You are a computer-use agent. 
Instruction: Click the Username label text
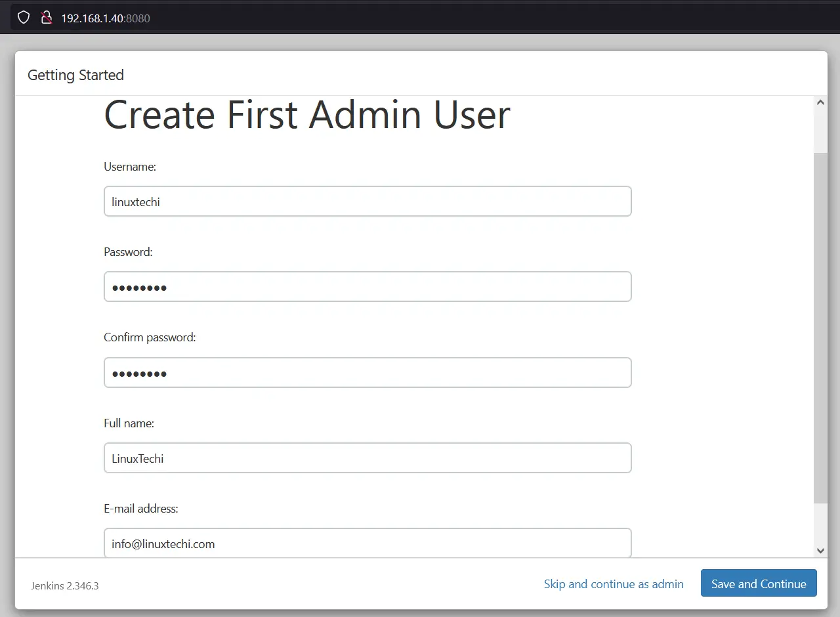click(130, 167)
